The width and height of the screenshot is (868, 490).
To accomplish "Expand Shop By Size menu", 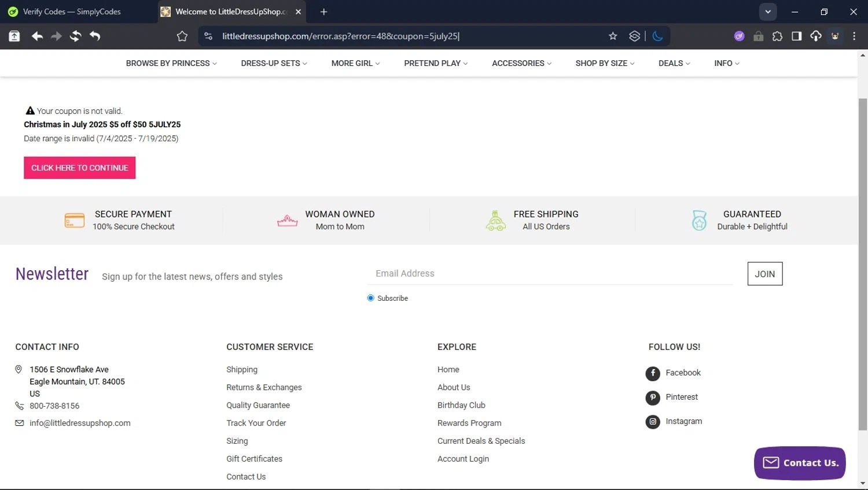I will pos(605,63).
